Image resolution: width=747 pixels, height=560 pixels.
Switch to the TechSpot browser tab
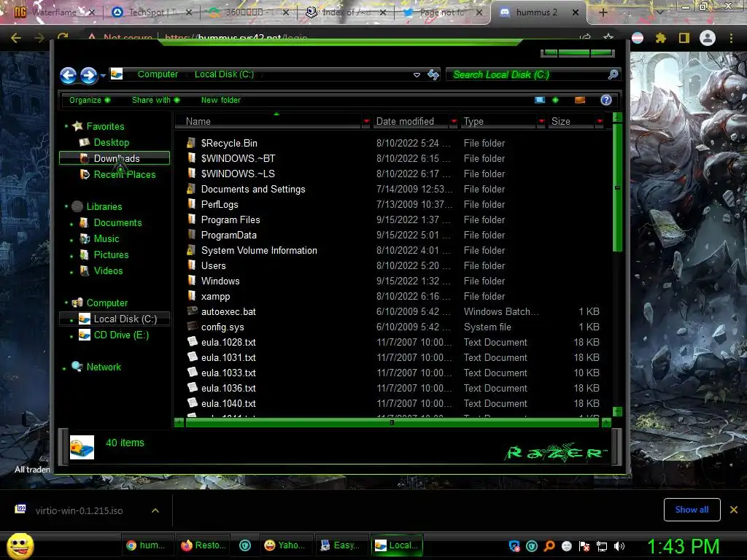152,12
